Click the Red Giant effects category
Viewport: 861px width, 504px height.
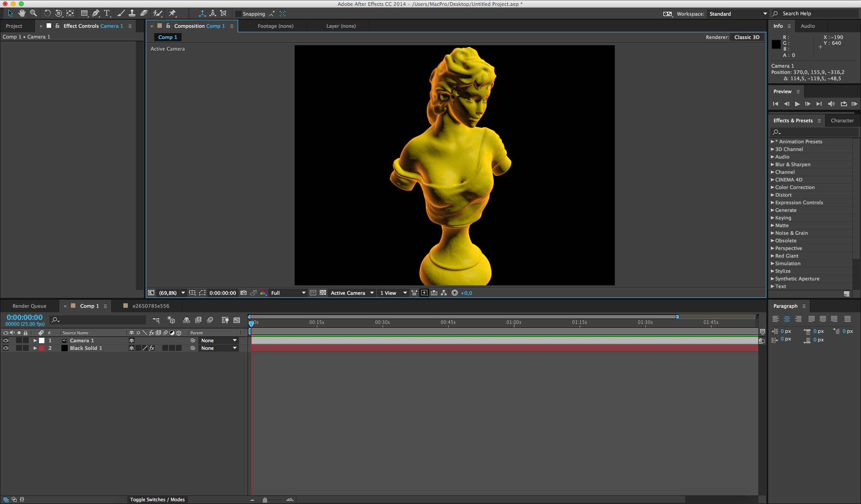[787, 256]
